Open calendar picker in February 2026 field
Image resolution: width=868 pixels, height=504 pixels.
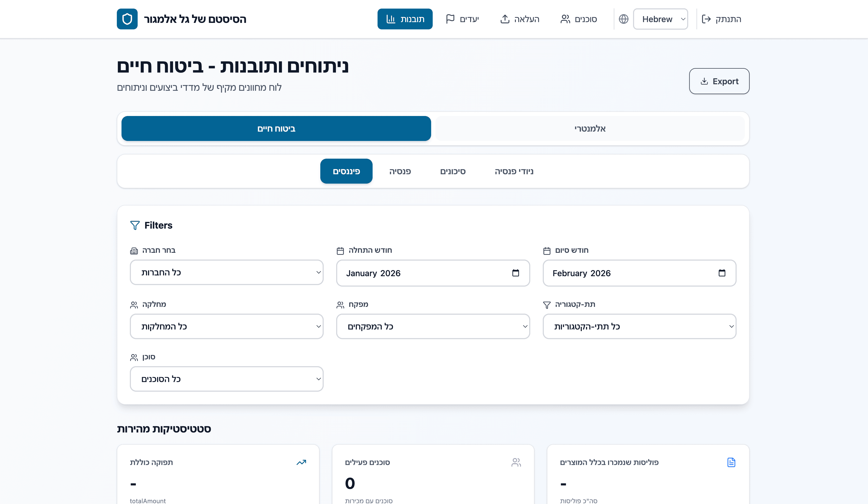coord(722,273)
